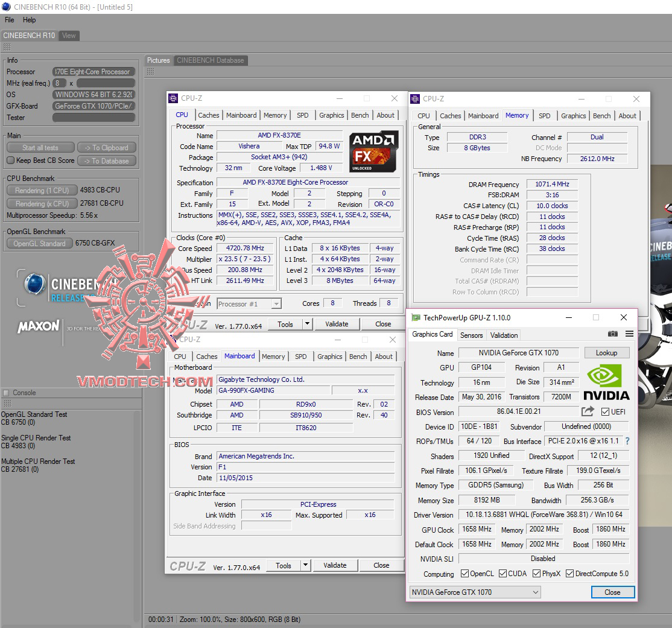Select Bench tab in CPU-Z Mainboard window
The image size is (672, 628).
tap(358, 357)
